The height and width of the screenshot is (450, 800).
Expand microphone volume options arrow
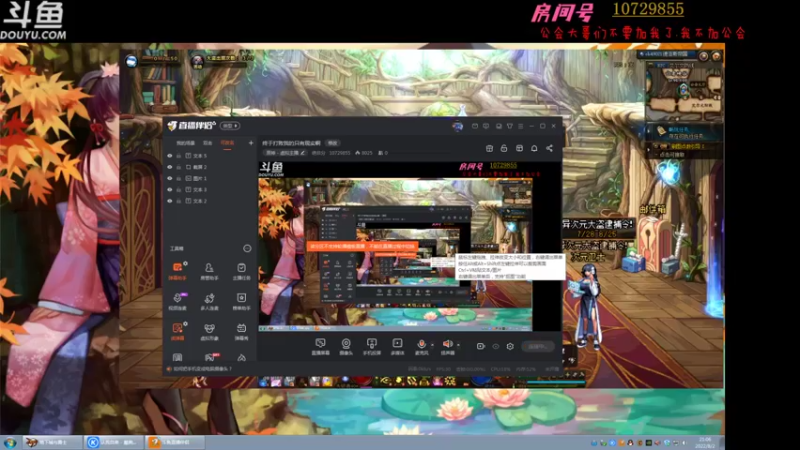pyautogui.click(x=433, y=345)
